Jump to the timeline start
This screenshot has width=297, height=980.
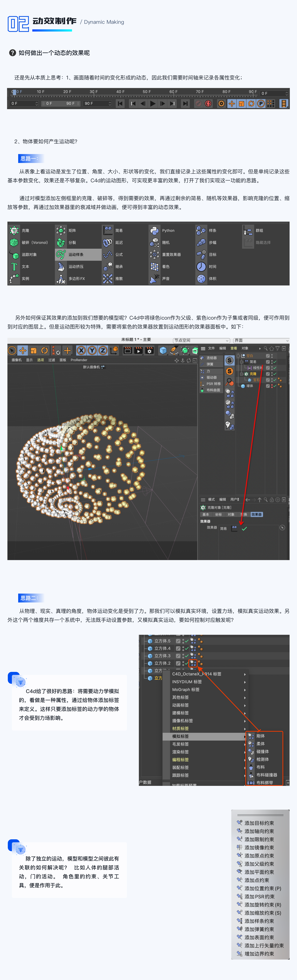[x=120, y=104]
